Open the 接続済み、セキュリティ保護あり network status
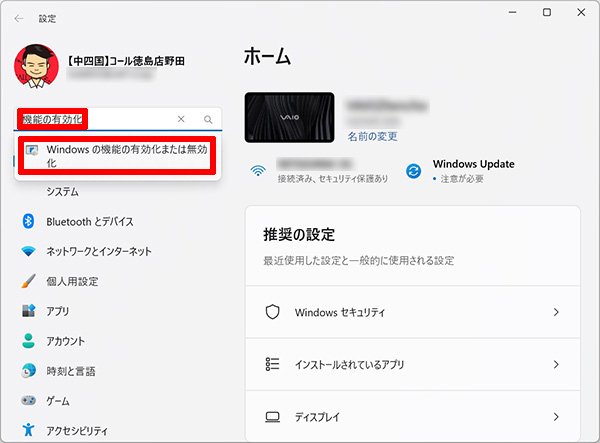The width and height of the screenshot is (600, 443). click(x=333, y=179)
